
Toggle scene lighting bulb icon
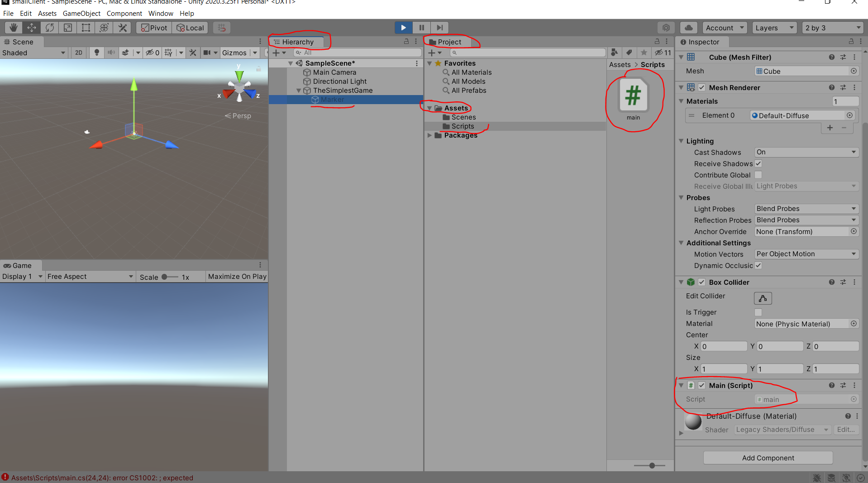(96, 53)
